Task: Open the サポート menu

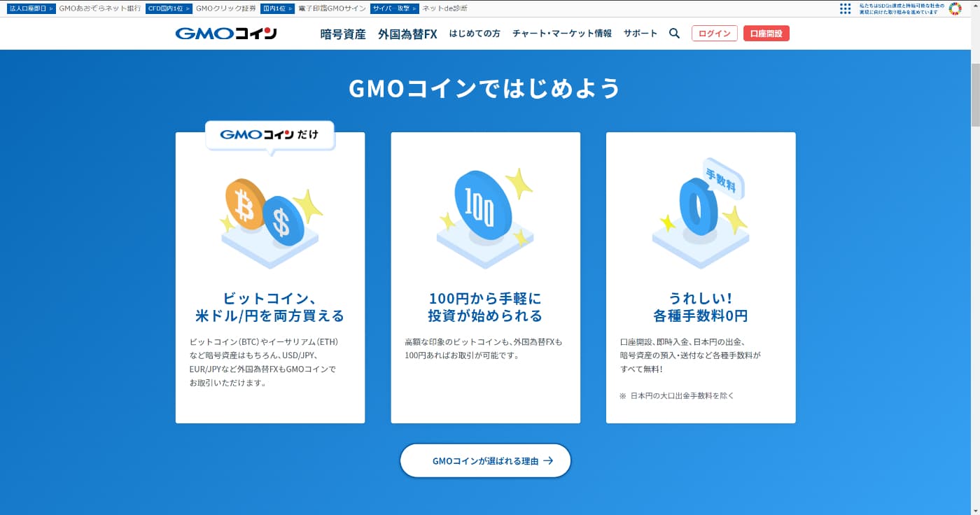Action: (640, 33)
